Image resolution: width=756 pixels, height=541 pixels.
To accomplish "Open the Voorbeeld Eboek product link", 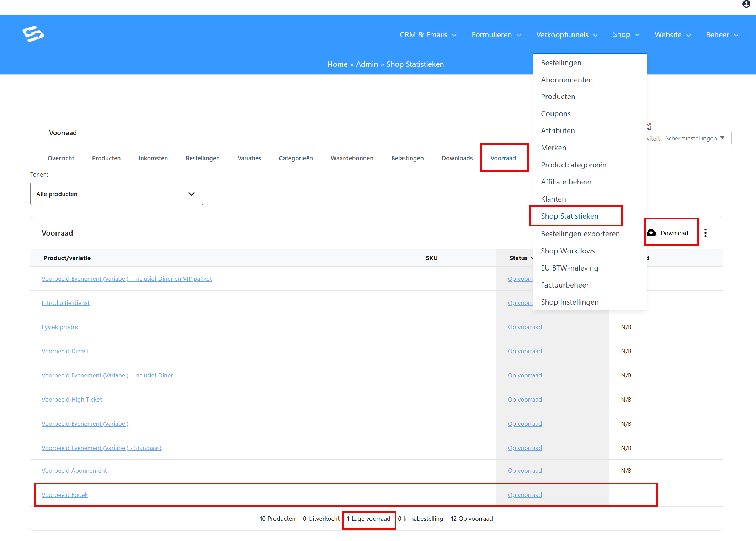I will 65,495.
